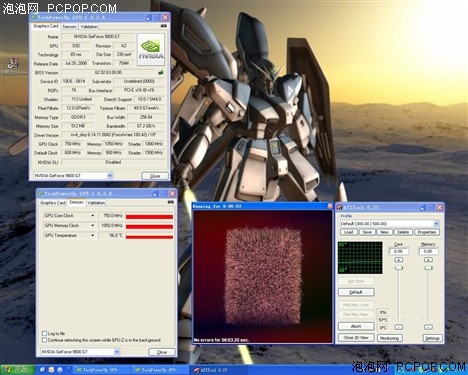Viewport: 468px width, 375px height.
Task: Click the NVIDIA logo in GPU-Z window
Action: [x=151, y=50]
